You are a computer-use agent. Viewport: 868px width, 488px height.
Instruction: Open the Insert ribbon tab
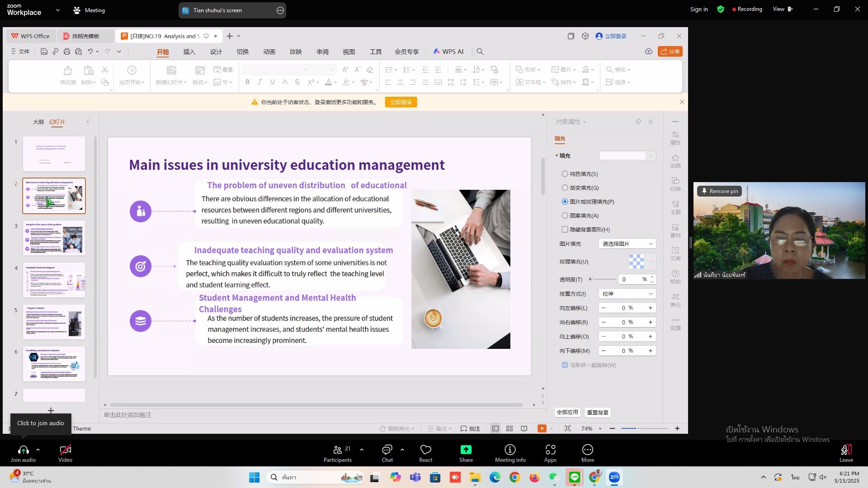click(x=189, y=52)
